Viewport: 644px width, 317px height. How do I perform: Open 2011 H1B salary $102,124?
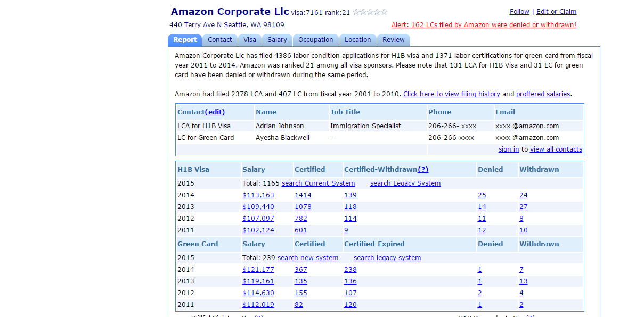[x=258, y=230]
